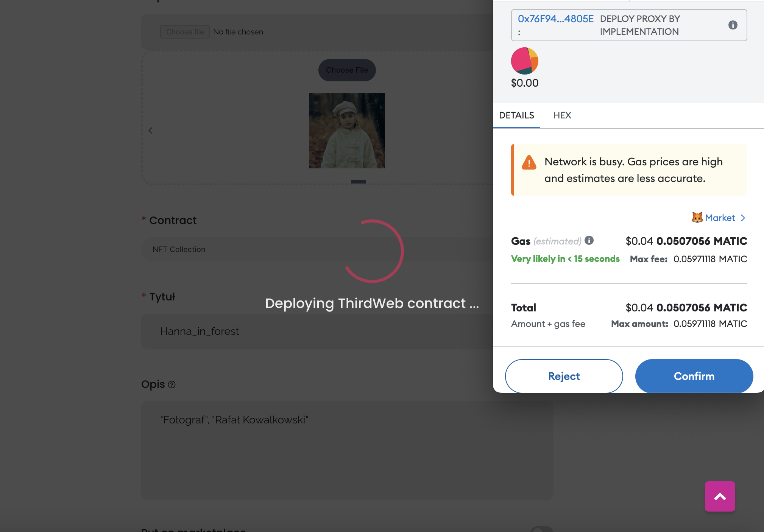Click the left carousel arrow beside photo
This screenshot has width=764, height=532.
click(x=150, y=131)
